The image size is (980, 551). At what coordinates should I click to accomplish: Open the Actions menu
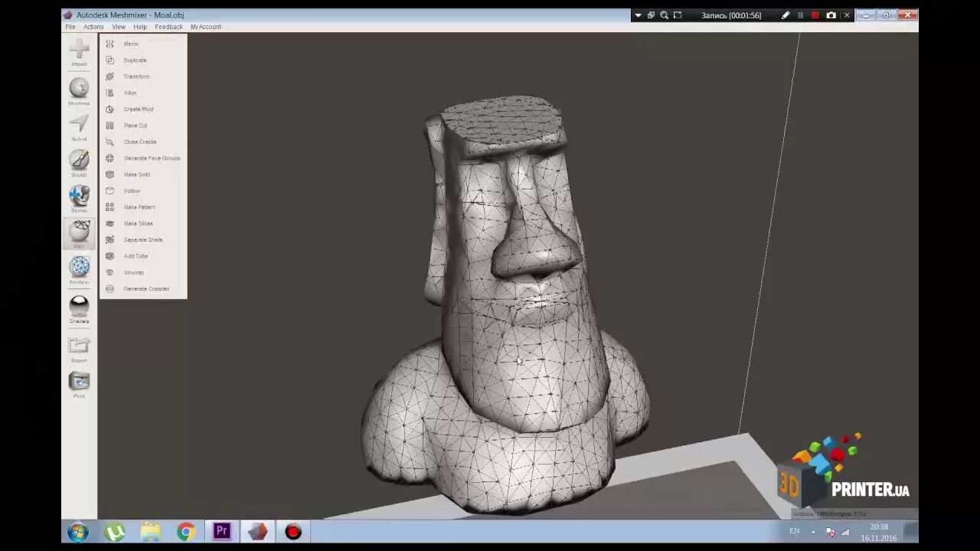(93, 27)
